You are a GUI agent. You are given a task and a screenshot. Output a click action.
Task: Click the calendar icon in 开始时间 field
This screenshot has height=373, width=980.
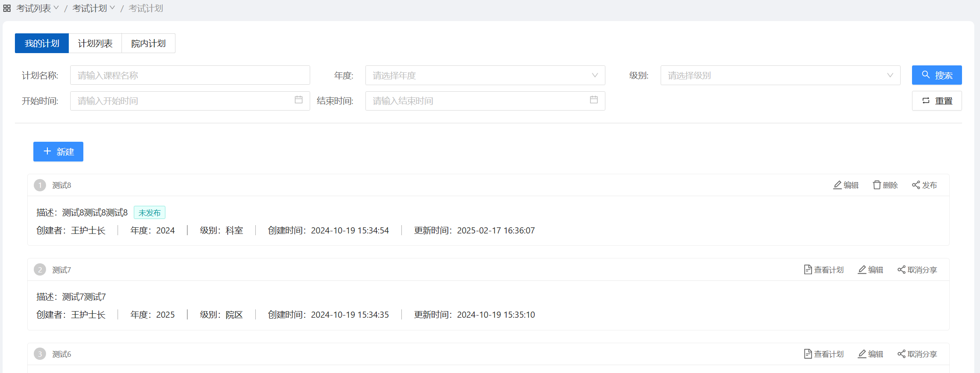pos(299,100)
